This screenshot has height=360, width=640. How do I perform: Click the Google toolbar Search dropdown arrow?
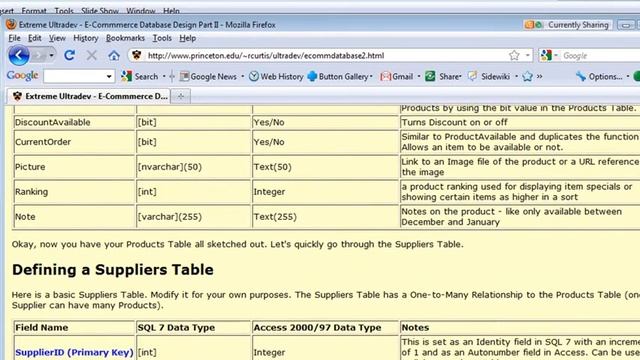[164, 76]
